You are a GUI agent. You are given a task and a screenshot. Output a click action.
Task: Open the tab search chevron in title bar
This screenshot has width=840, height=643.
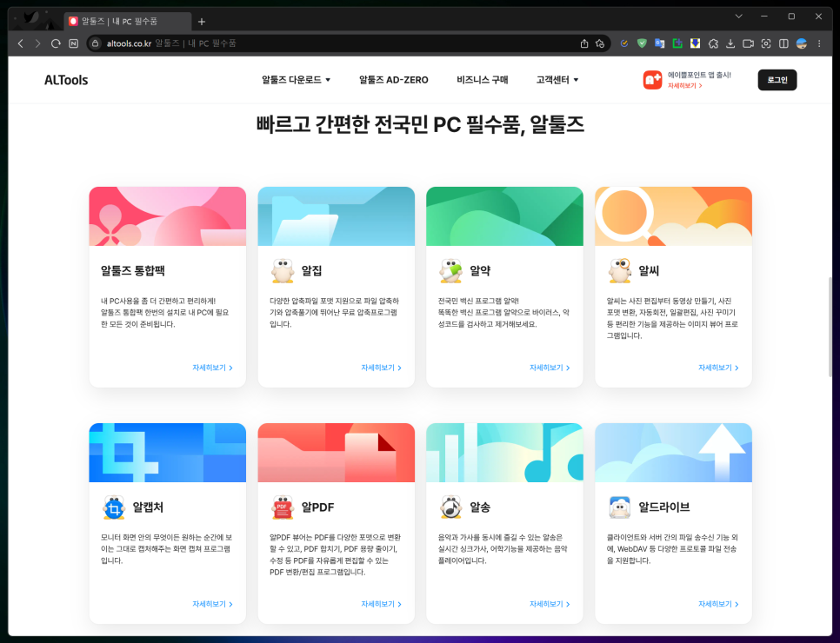pyautogui.click(x=739, y=17)
